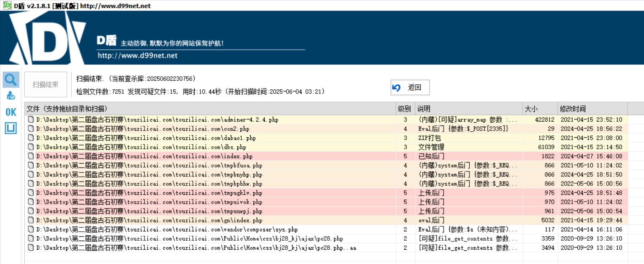Sort by the 修改时间 column header

pos(592,109)
